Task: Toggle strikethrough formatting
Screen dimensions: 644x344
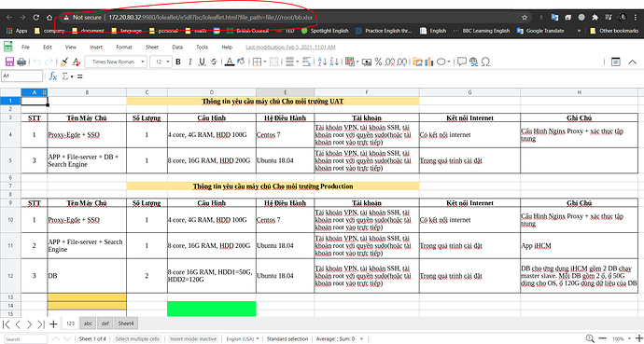Action: 214,62
